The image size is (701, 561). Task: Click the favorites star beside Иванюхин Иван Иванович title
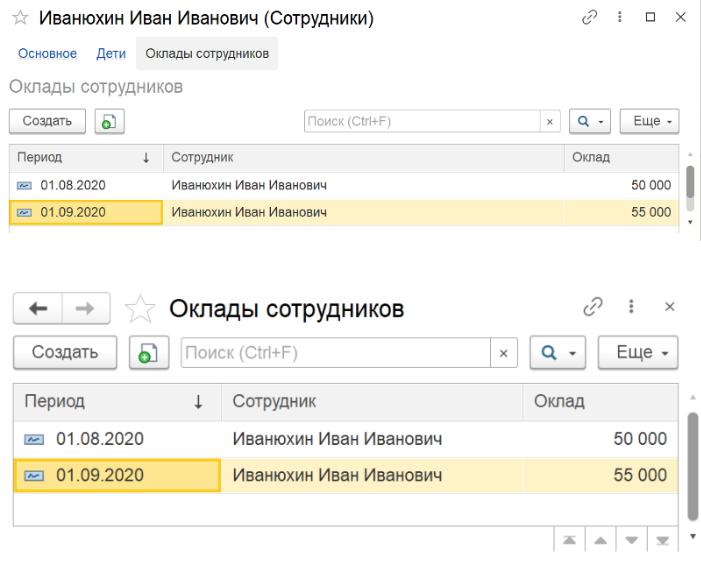click(17, 19)
